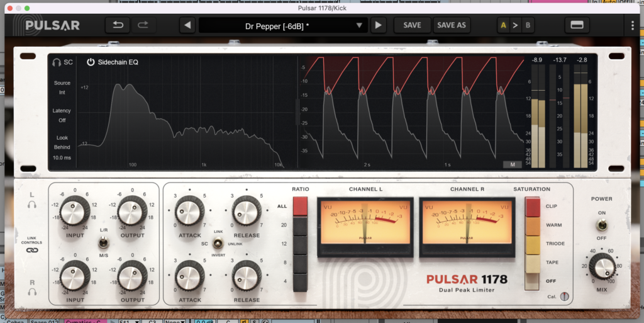
Task: Select A state for comparison
Action: pos(503,25)
